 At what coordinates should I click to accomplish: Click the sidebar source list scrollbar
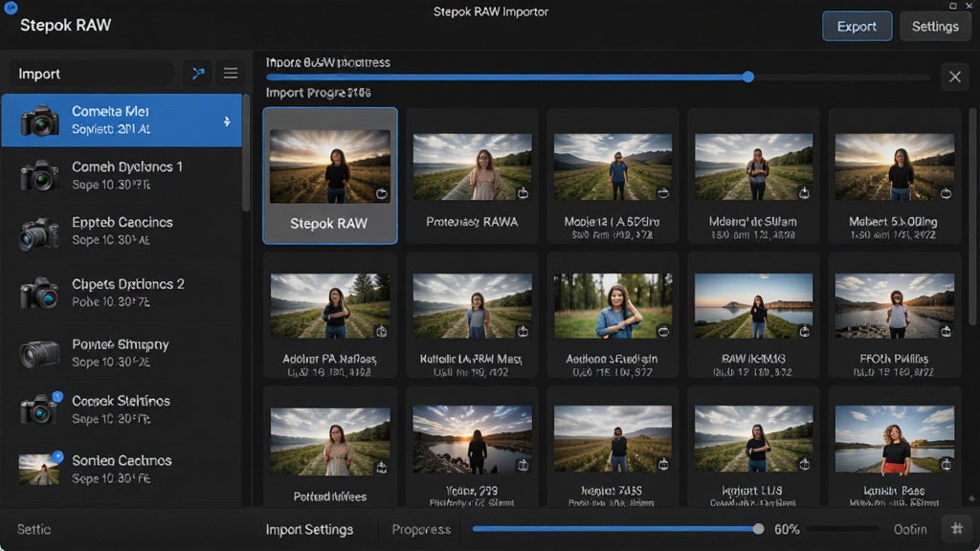tap(246, 153)
